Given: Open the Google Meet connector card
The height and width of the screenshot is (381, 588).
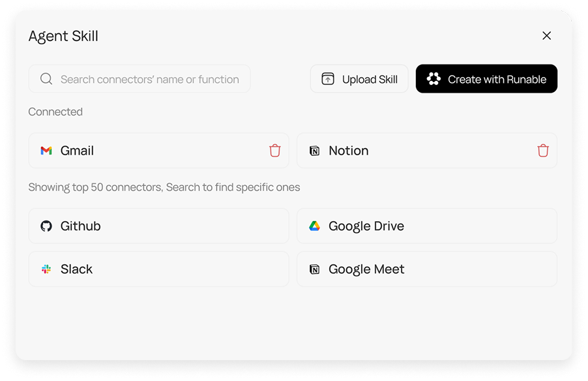Looking at the screenshot, I should (427, 269).
